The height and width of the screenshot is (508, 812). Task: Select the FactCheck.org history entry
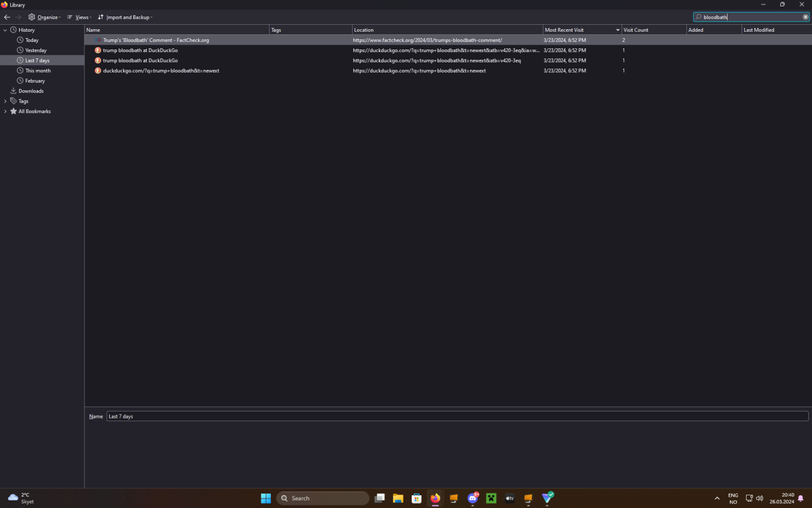[155, 40]
